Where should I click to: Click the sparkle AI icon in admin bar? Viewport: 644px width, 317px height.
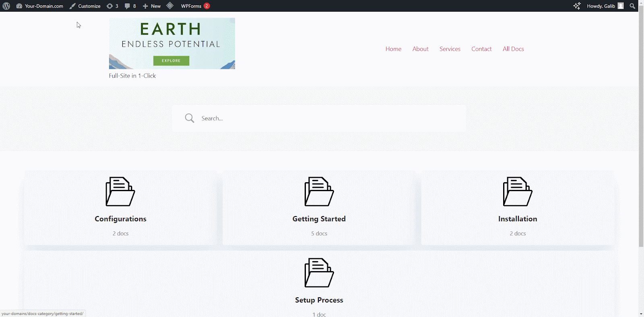click(x=577, y=6)
